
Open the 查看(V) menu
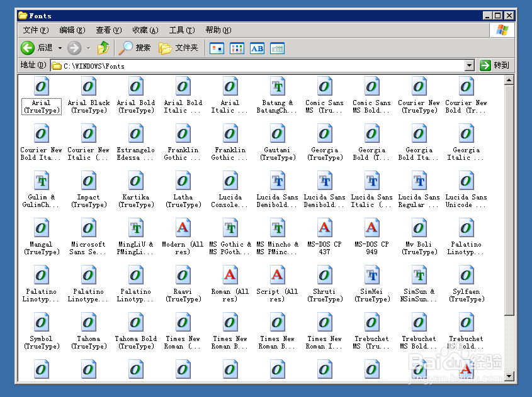point(108,30)
